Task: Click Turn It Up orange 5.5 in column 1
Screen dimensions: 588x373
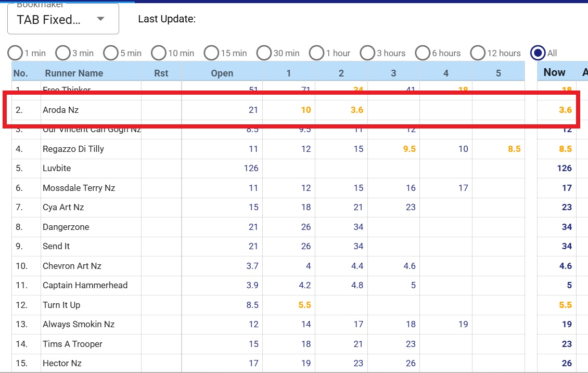Action: pos(304,305)
